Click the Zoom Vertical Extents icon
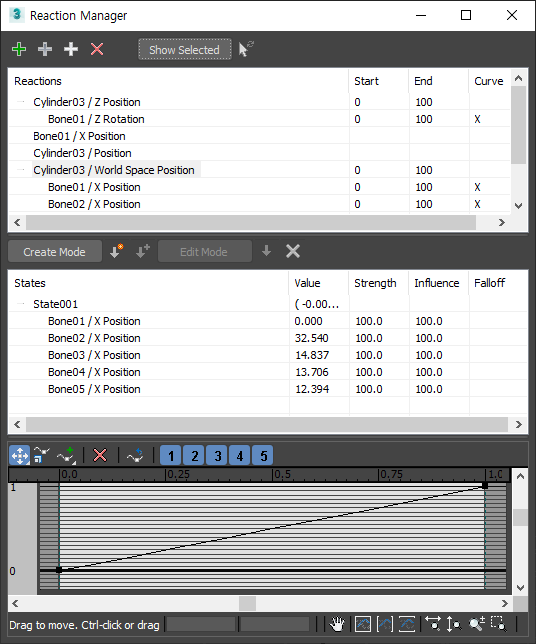The width and height of the screenshot is (536, 644). pyautogui.click(x=407, y=624)
